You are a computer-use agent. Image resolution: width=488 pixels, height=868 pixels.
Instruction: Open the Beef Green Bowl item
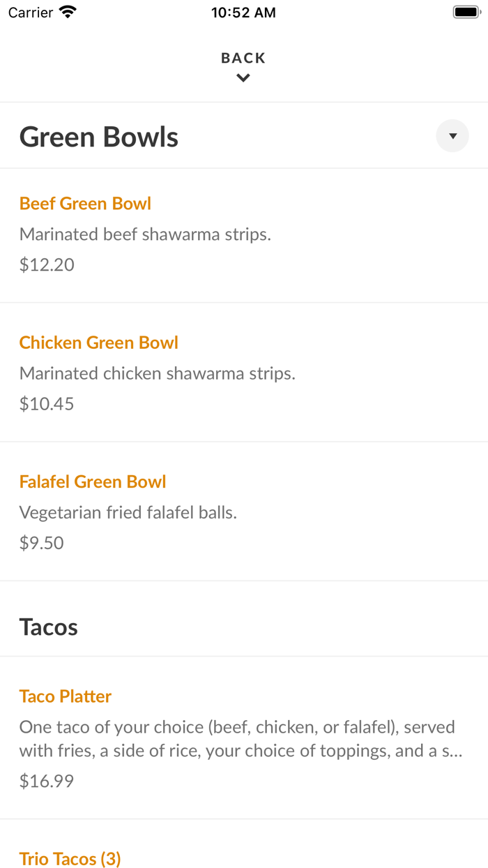click(x=85, y=203)
